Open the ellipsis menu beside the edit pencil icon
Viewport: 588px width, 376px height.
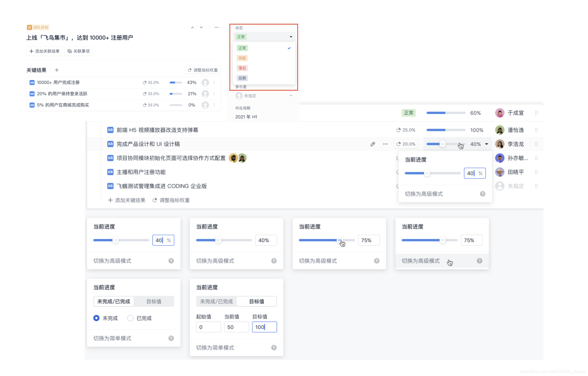(x=385, y=144)
